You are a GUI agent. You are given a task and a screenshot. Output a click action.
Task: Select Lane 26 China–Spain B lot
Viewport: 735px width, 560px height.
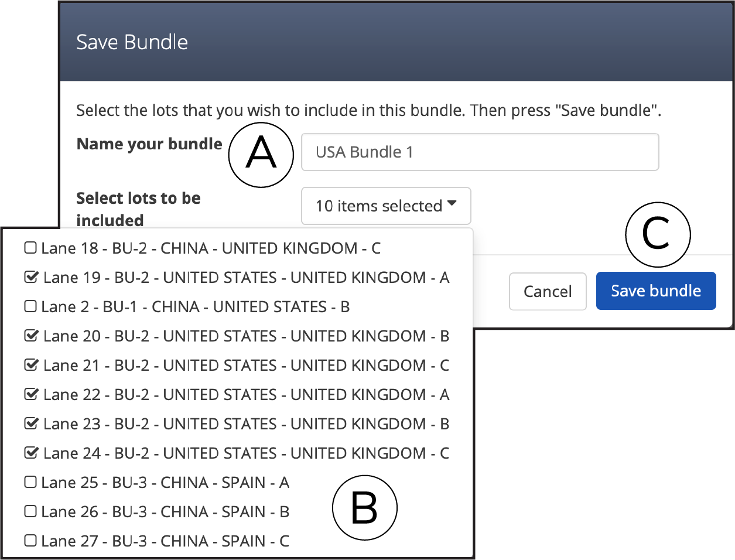[30, 511]
